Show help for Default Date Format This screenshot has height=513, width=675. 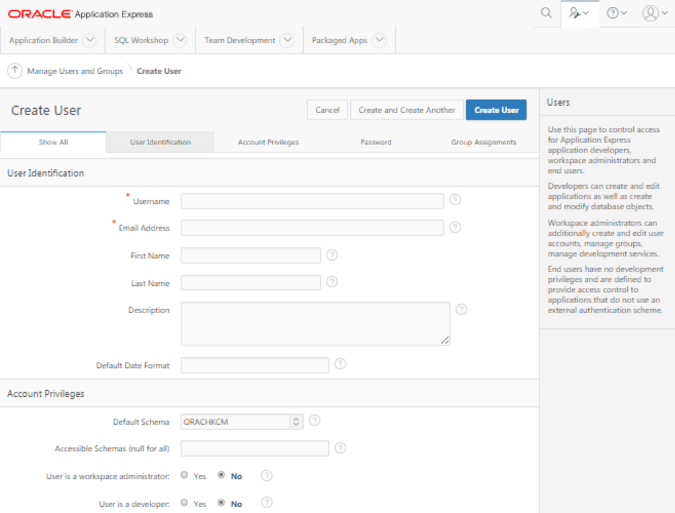tap(340, 364)
